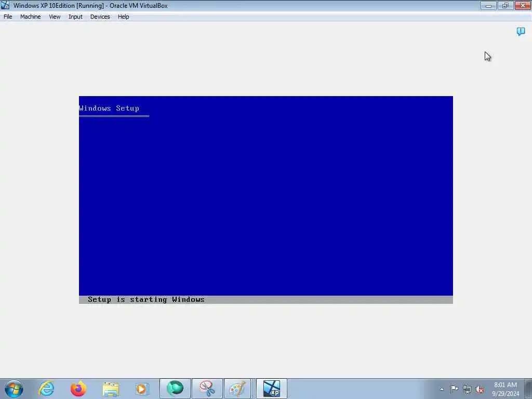The height and width of the screenshot is (399, 532).
Task: Open the Devices menu
Action: coord(100,17)
